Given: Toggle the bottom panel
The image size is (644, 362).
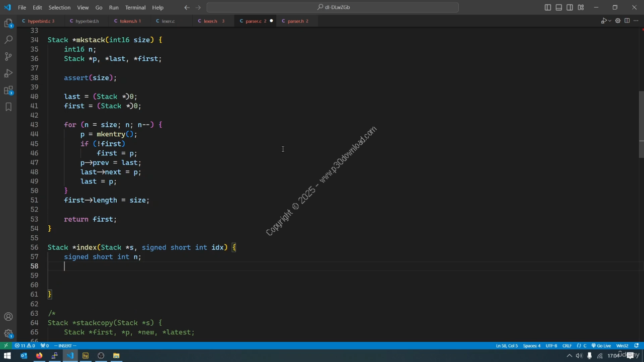Looking at the screenshot, I should tap(559, 8).
